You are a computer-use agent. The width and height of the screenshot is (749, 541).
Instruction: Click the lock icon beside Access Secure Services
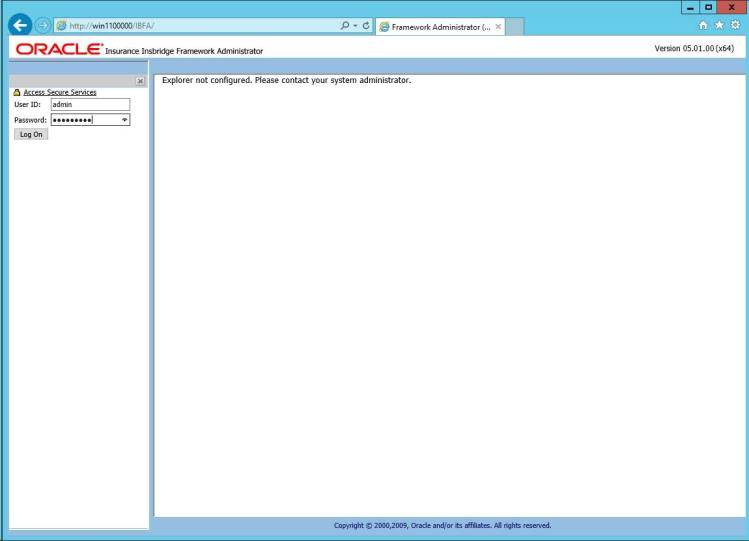[17, 92]
